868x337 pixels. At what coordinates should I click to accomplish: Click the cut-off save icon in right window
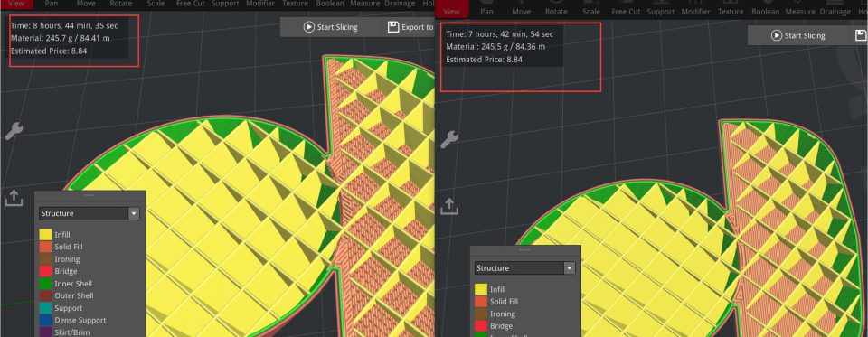coord(861,35)
